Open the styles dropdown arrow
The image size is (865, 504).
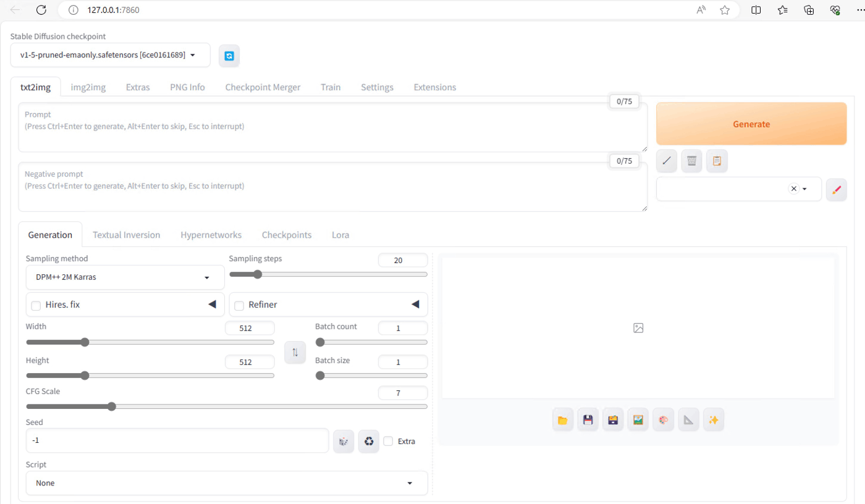click(804, 189)
